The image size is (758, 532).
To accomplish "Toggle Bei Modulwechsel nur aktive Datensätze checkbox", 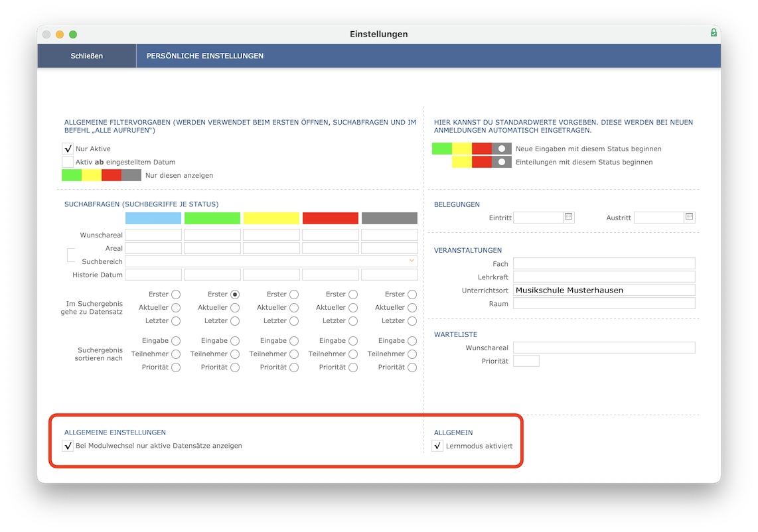I will [x=68, y=446].
